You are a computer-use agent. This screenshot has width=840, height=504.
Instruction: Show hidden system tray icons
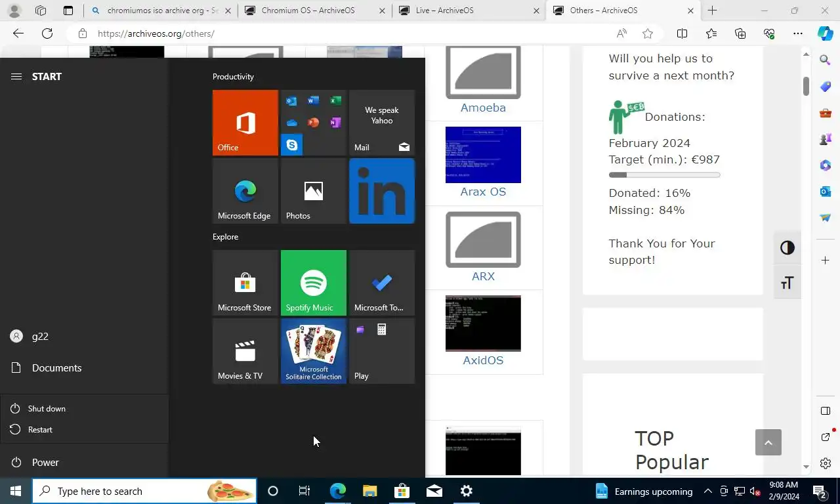(708, 491)
